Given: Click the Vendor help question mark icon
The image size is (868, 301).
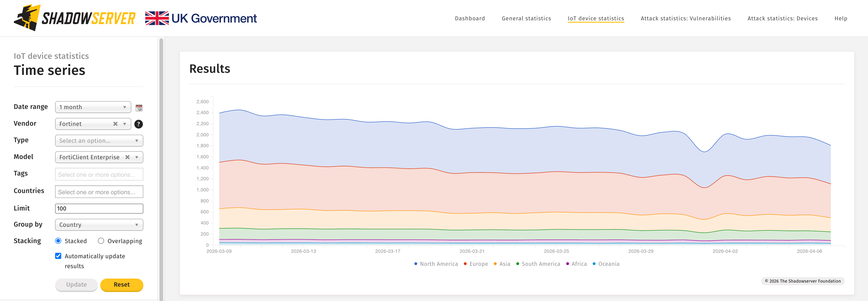Looking at the screenshot, I should coord(139,124).
